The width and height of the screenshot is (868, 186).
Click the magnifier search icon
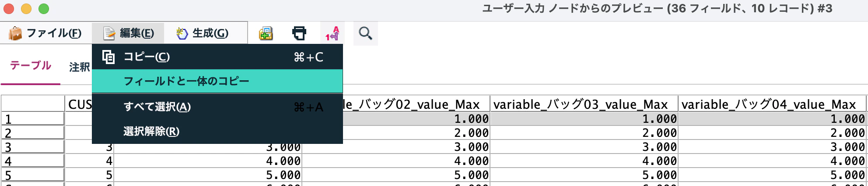point(365,33)
